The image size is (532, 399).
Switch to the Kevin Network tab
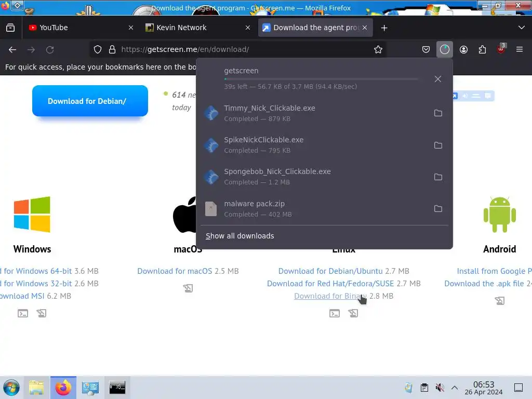tap(198, 28)
